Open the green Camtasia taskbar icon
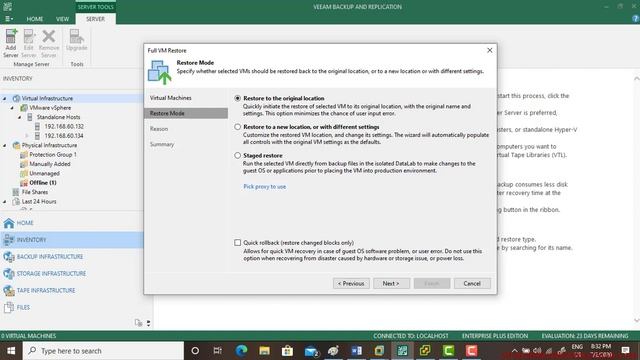Screen dimensions: 640x360 pyautogui.click(x=448, y=351)
